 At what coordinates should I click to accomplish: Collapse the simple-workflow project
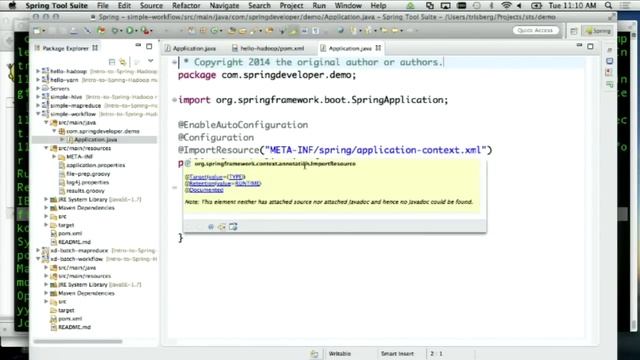point(38,114)
